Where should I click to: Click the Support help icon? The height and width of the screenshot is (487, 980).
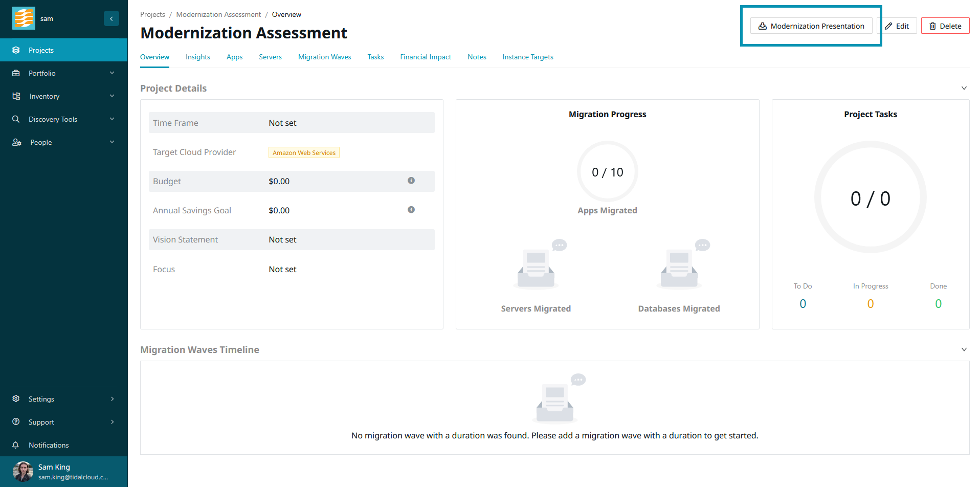pyautogui.click(x=16, y=422)
